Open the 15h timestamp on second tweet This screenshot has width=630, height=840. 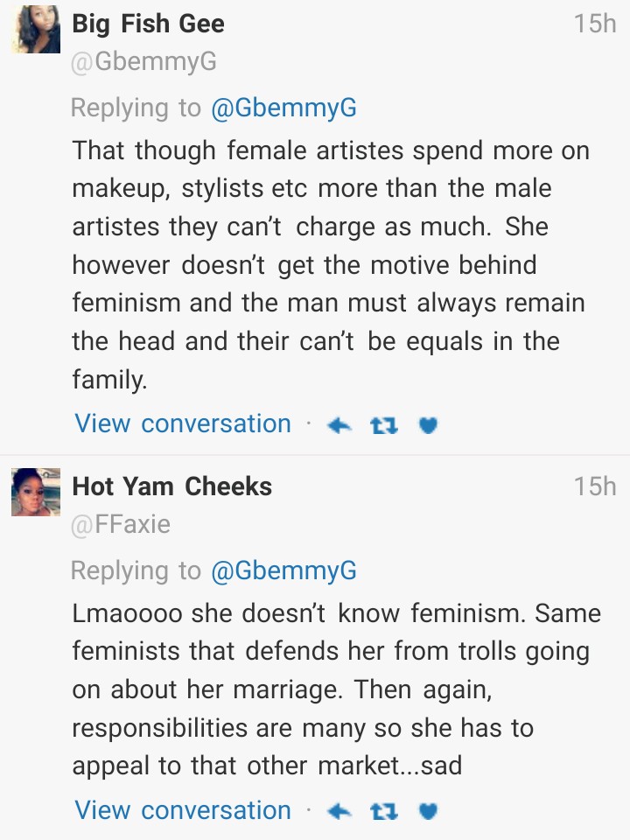(595, 486)
